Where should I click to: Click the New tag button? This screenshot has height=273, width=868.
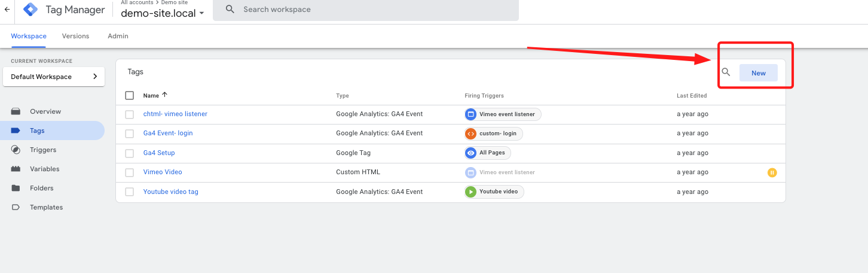point(759,73)
